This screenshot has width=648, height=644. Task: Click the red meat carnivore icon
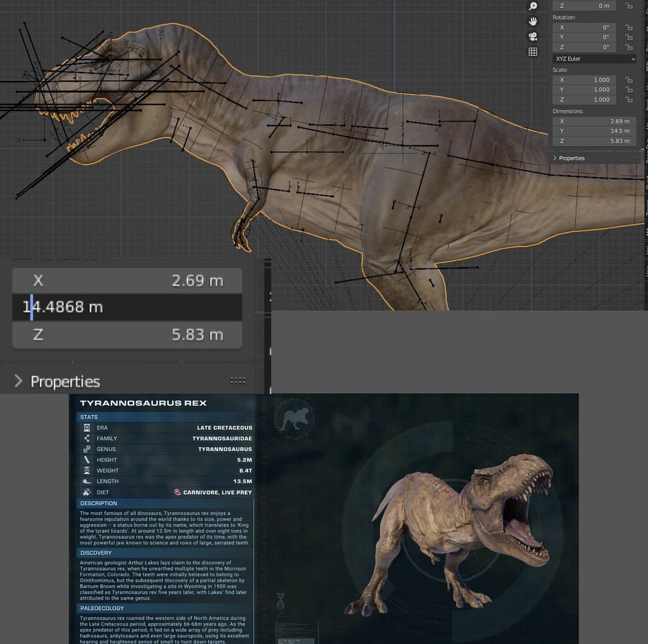pyautogui.click(x=177, y=492)
